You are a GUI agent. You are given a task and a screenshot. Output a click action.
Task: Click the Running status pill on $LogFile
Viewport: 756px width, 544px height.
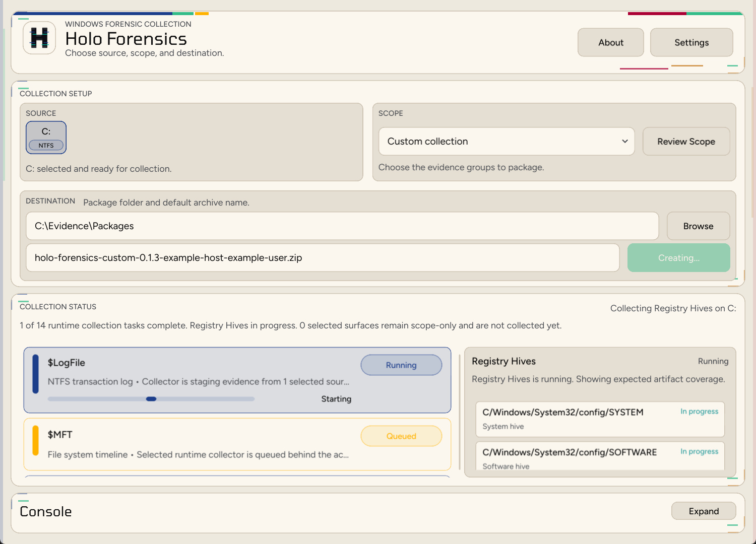[401, 365]
